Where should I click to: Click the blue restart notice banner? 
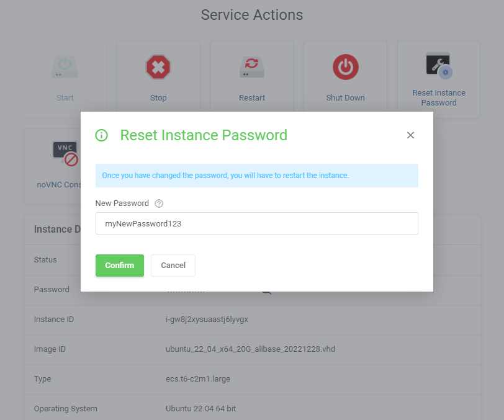pyautogui.click(x=256, y=176)
